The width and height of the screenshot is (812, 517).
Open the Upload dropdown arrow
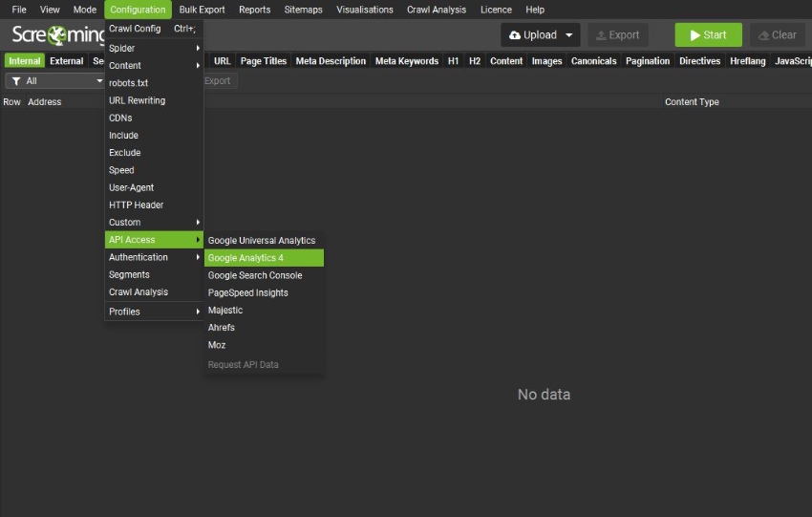pos(569,35)
